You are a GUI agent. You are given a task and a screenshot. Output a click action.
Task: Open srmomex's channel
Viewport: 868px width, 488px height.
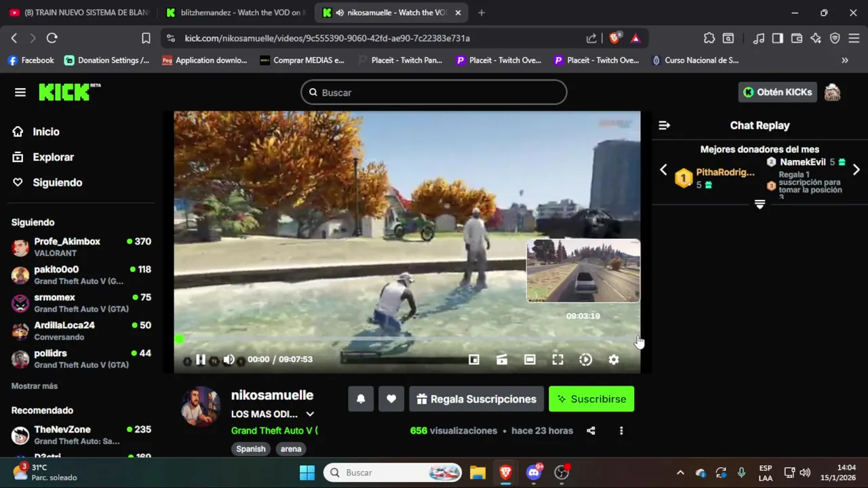click(x=81, y=303)
